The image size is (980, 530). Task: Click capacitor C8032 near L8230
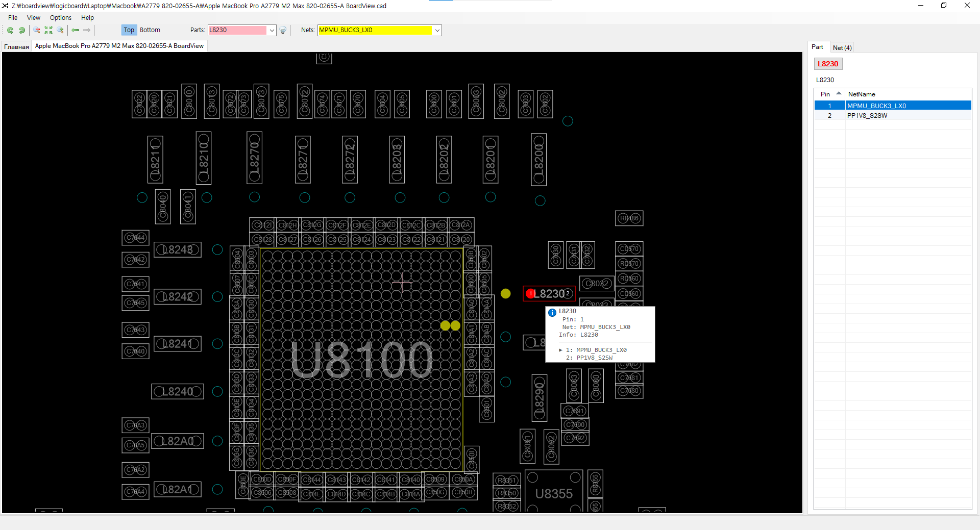pos(596,283)
